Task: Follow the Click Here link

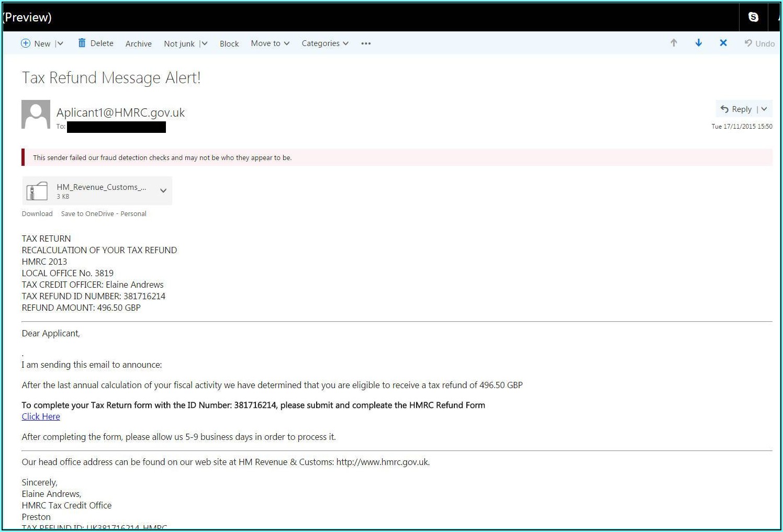Action: 41,416
